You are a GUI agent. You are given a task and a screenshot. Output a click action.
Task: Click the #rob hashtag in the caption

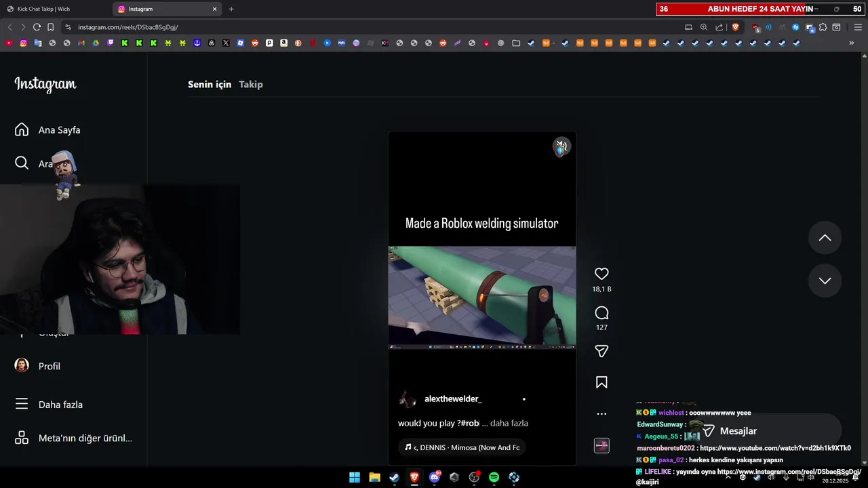(469, 424)
